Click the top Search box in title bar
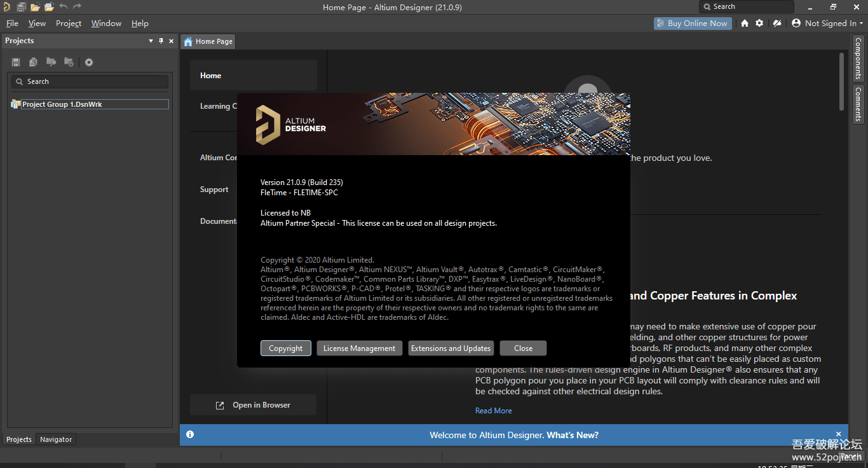The image size is (868, 468). tap(747, 6)
